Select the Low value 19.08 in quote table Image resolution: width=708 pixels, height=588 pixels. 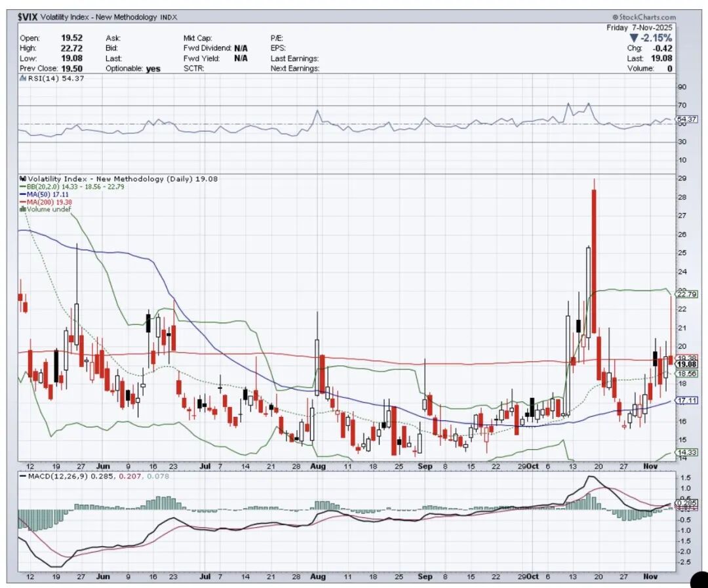tap(72, 58)
